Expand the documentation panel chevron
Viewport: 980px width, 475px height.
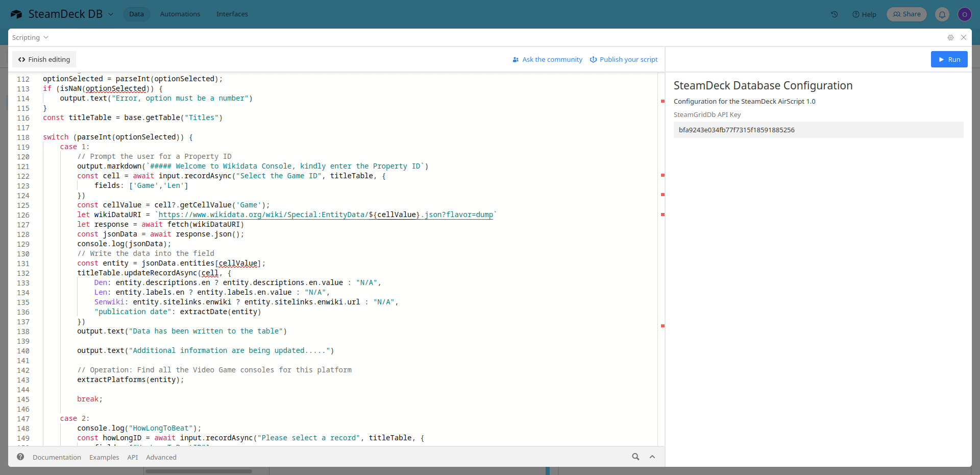click(652, 457)
